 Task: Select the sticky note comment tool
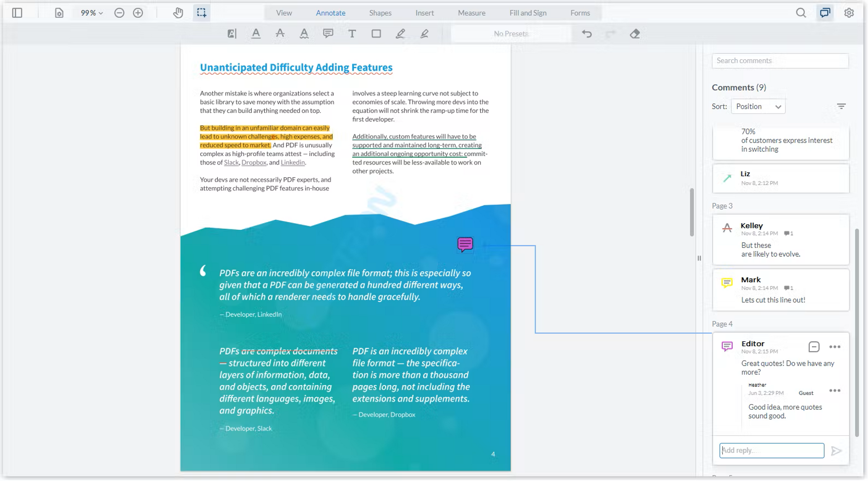(x=328, y=33)
